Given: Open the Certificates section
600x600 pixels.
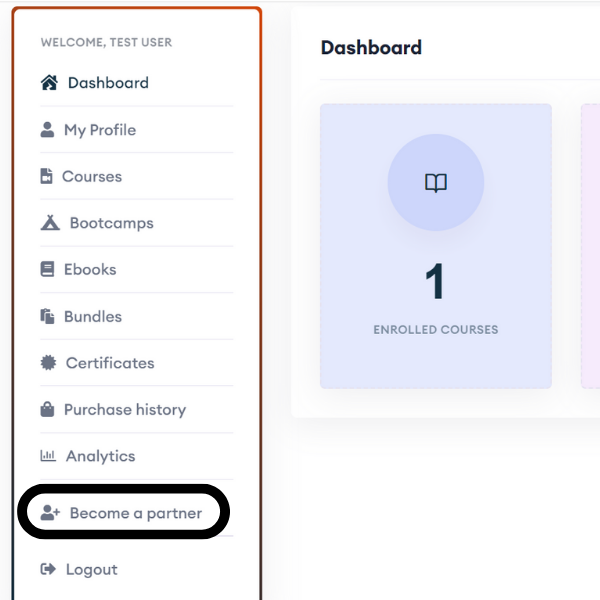Looking at the screenshot, I should (137, 363).
